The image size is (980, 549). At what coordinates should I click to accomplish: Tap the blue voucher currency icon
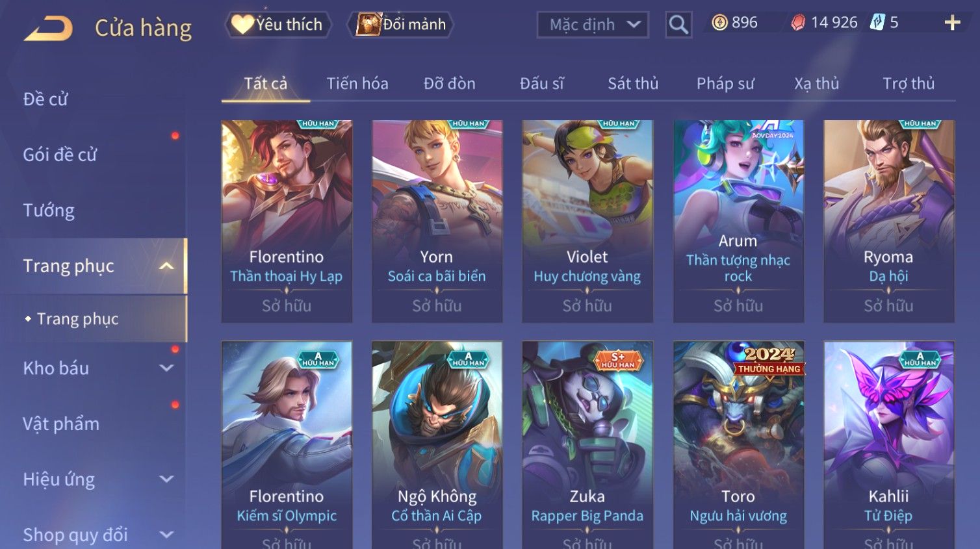(x=877, y=23)
